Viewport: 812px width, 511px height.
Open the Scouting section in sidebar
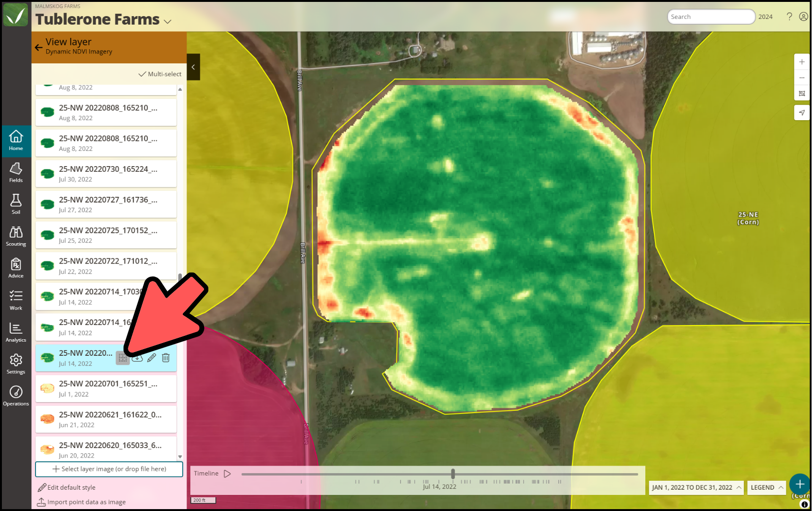(16, 236)
